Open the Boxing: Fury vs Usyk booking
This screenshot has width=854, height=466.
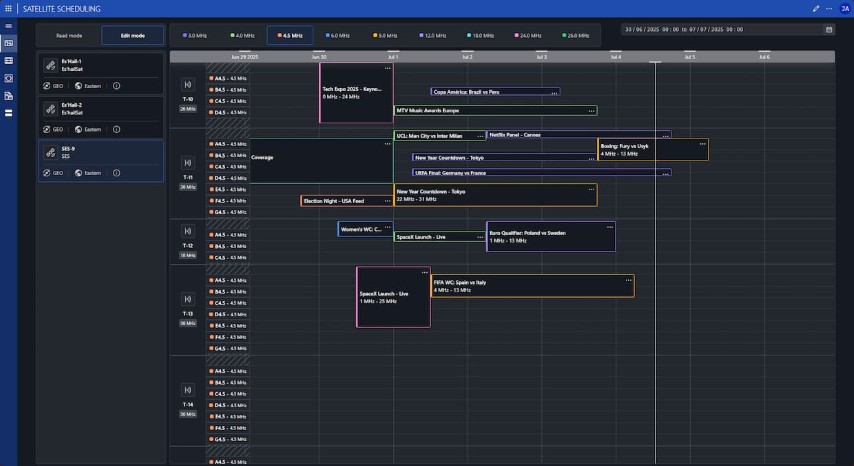click(650, 150)
